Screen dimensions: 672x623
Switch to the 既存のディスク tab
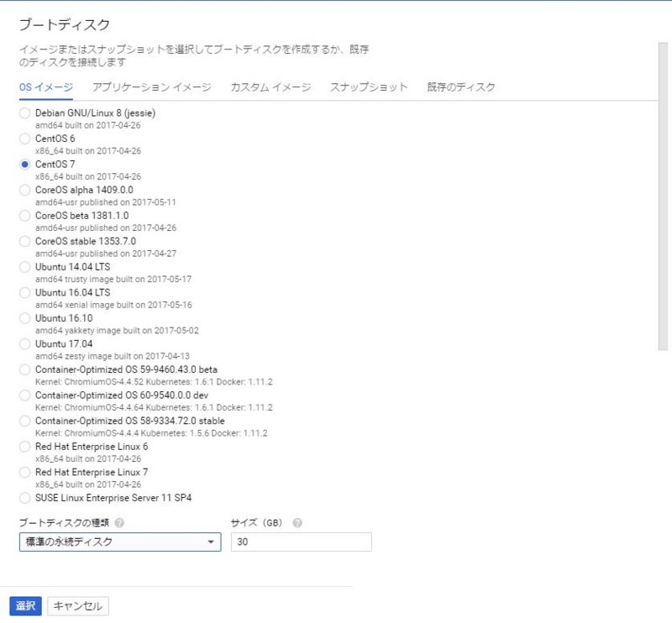[x=461, y=87]
